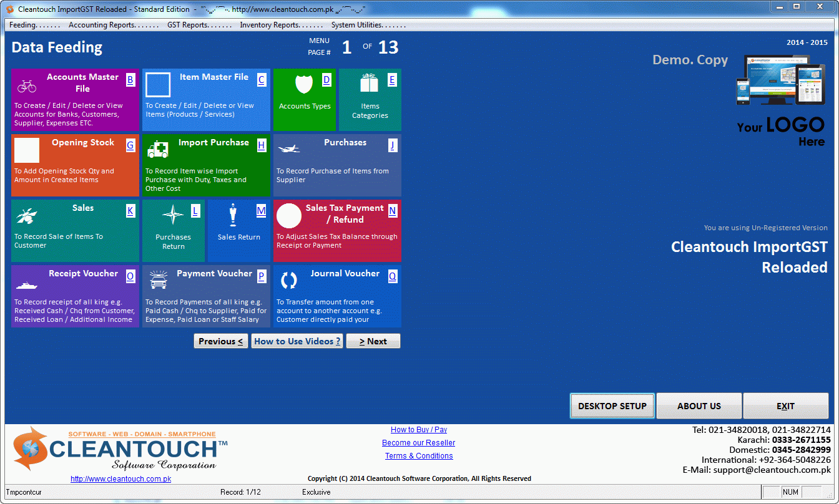Viewport: 839px width, 504px height.
Task: Click shortcut letter G on Opening Stock
Action: tap(130, 145)
